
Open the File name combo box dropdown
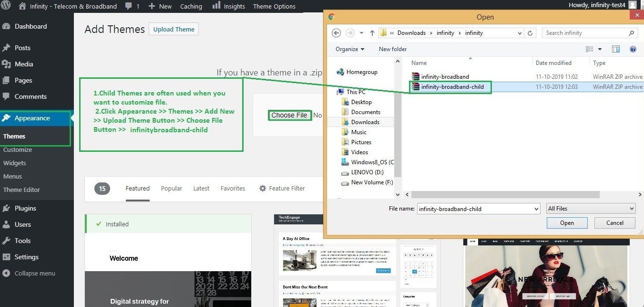tap(536, 209)
